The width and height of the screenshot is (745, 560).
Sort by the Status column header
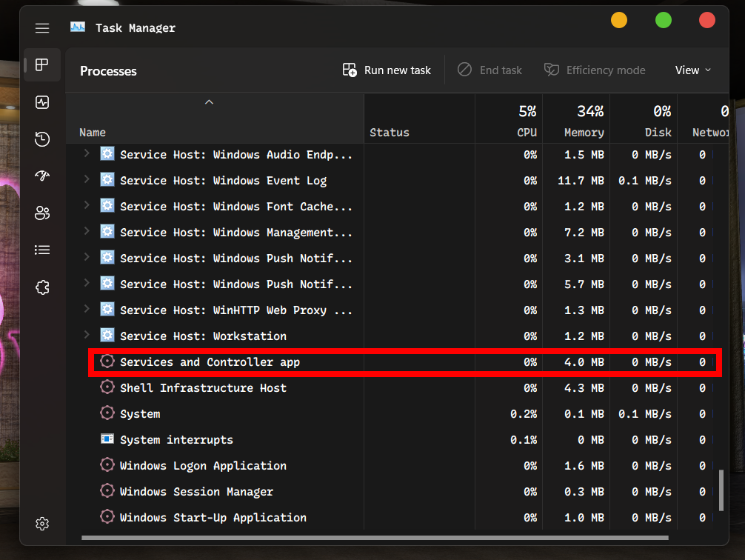click(420, 119)
